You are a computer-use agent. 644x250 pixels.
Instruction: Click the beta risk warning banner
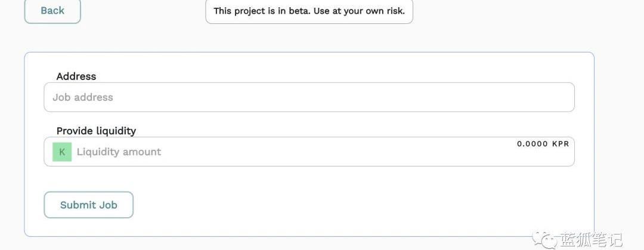coord(309,11)
